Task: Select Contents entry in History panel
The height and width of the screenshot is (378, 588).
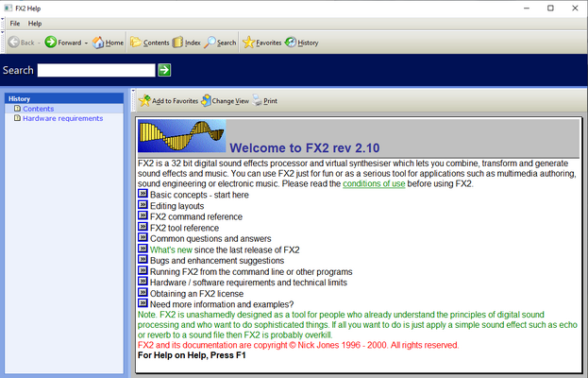Action: coord(39,109)
